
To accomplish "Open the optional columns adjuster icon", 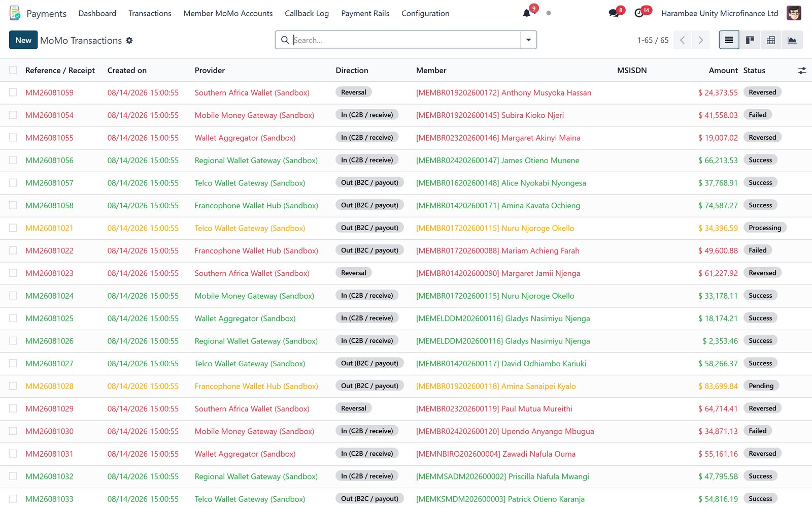I will pos(802,71).
